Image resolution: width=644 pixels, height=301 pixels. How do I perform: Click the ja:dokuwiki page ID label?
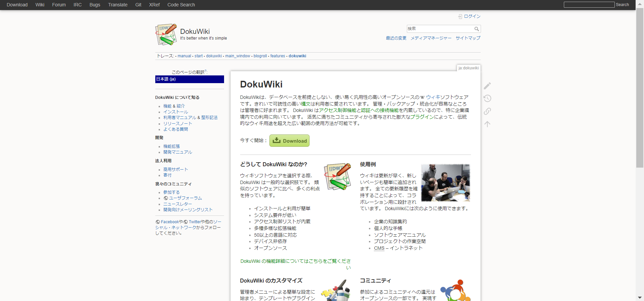(469, 68)
